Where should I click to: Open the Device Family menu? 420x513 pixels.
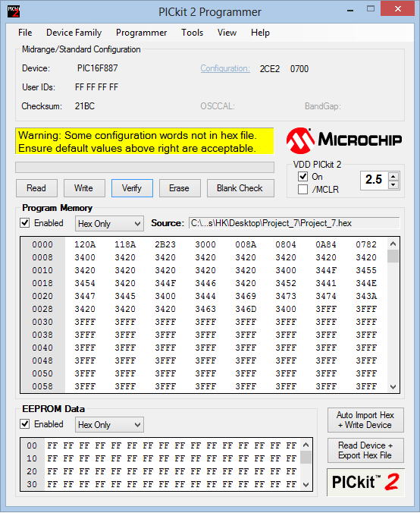(74, 33)
